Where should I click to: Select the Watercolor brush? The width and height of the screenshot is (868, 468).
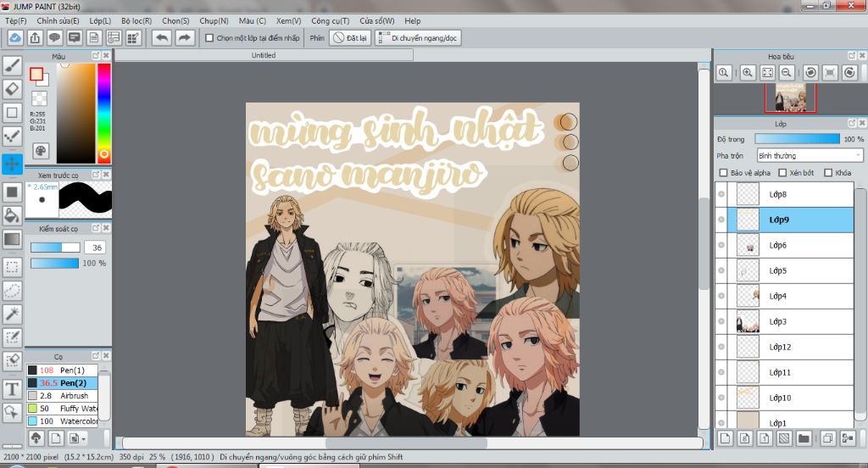(62, 421)
